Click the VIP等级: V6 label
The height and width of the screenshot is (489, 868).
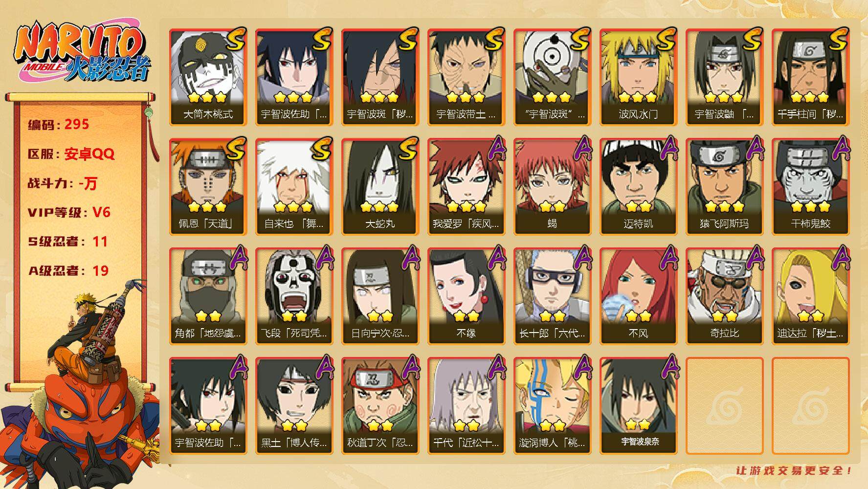[69, 212]
